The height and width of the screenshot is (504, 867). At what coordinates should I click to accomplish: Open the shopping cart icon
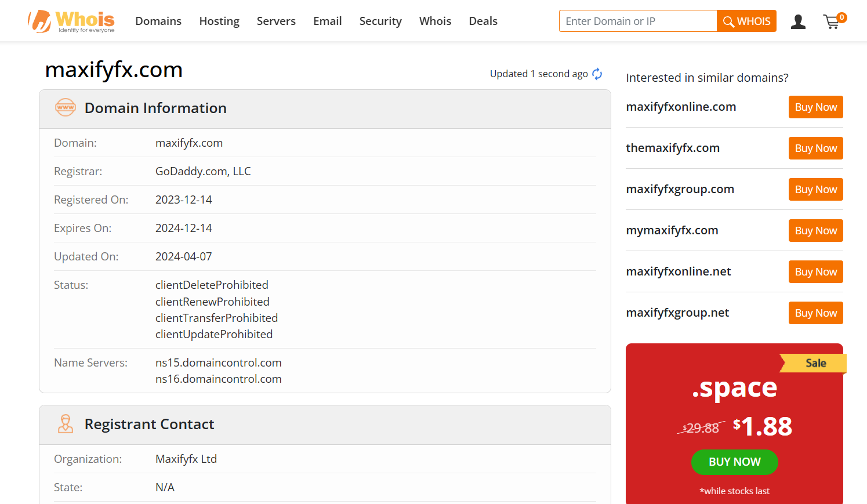pyautogui.click(x=835, y=21)
